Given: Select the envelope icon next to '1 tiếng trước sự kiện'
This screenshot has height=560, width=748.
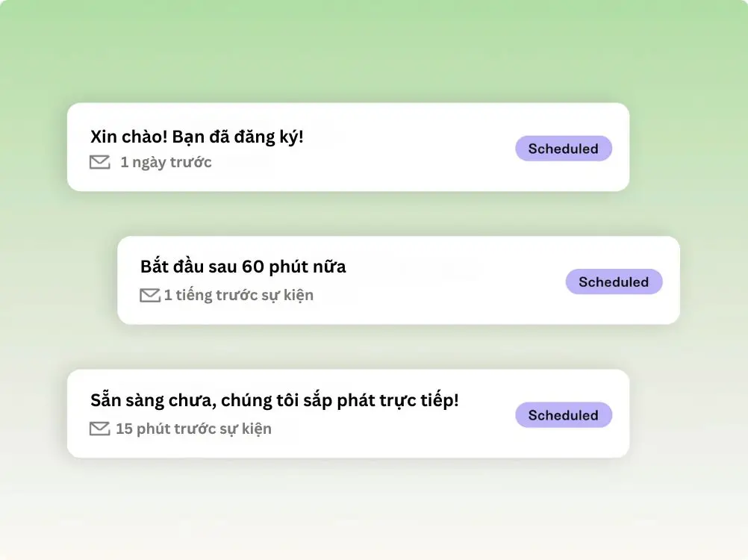Looking at the screenshot, I should point(149,294).
